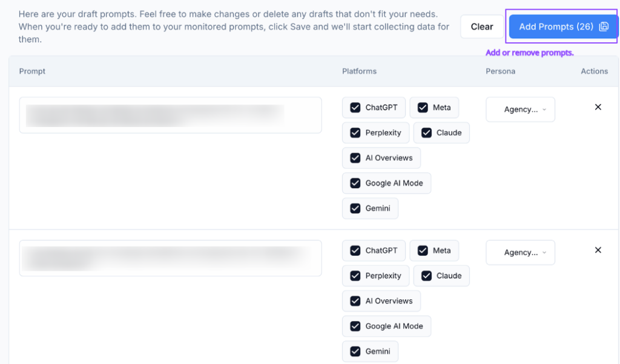Click into the second draft prompt field
The height and width of the screenshot is (364, 620).
point(170,258)
